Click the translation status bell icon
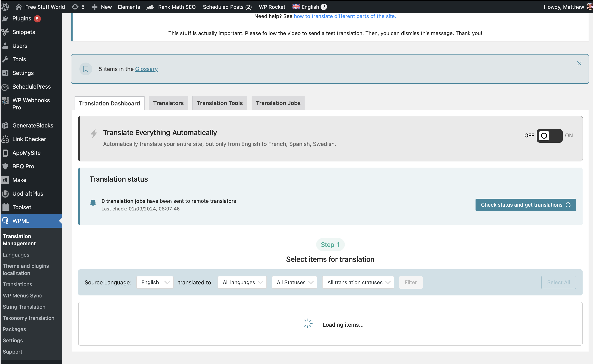Image resolution: width=593 pixels, height=364 pixels. pos(93,202)
